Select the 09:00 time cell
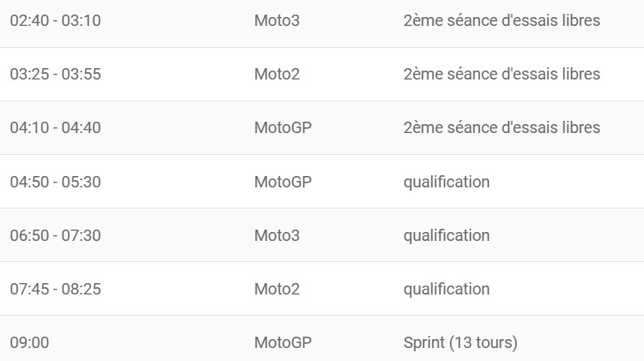 pos(29,342)
